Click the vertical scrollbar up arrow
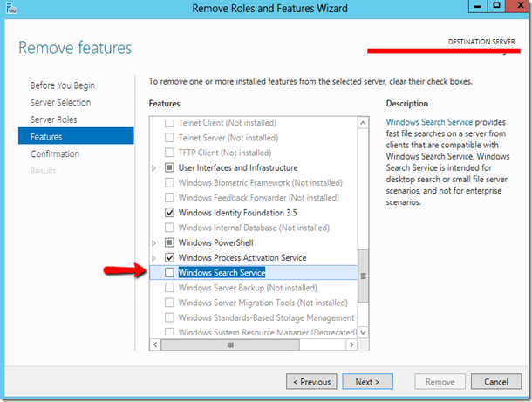 point(363,123)
